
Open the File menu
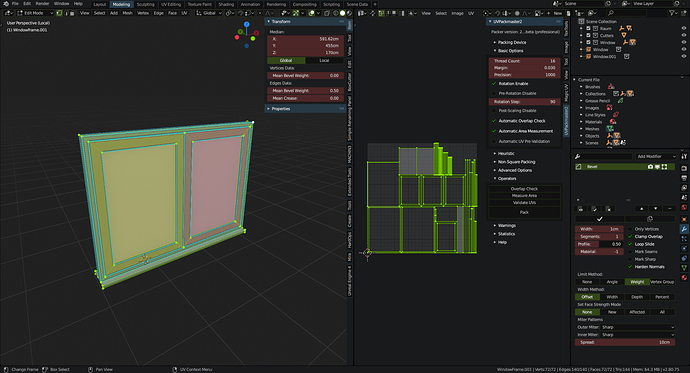click(x=15, y=4)
